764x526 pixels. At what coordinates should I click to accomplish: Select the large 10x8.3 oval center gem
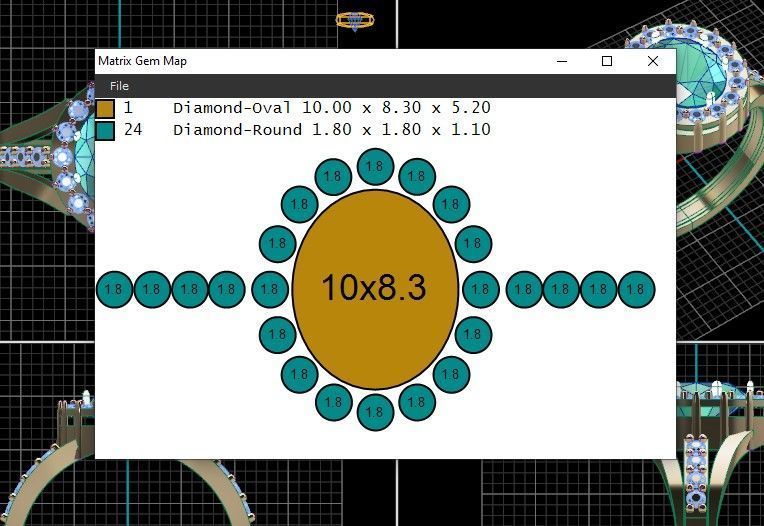(x=375, y=289)
